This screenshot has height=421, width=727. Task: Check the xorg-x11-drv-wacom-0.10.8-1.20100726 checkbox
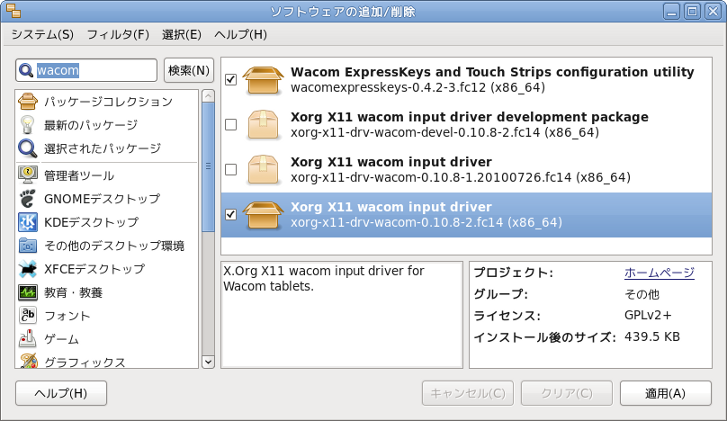coord(231,170)
